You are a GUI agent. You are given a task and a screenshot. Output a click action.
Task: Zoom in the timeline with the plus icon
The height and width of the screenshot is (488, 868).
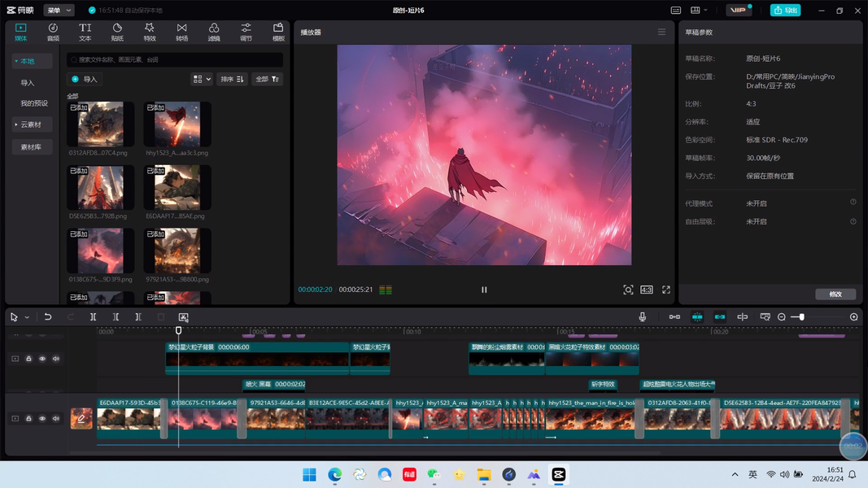[853, 317]
